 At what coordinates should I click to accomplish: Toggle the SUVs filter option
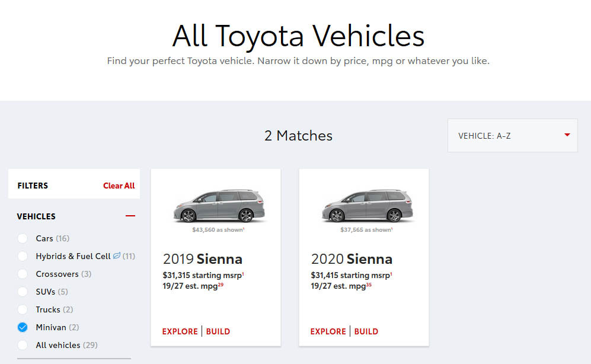[x=23, y=292]
